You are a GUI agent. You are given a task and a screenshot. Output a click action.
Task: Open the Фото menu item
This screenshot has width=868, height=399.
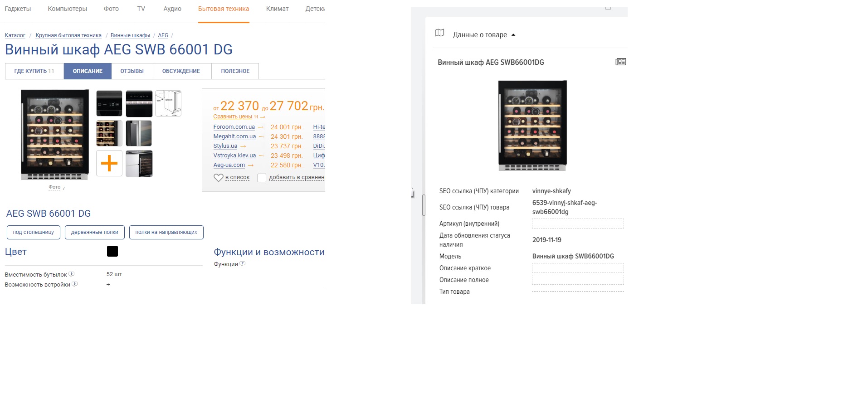[111, 9]
